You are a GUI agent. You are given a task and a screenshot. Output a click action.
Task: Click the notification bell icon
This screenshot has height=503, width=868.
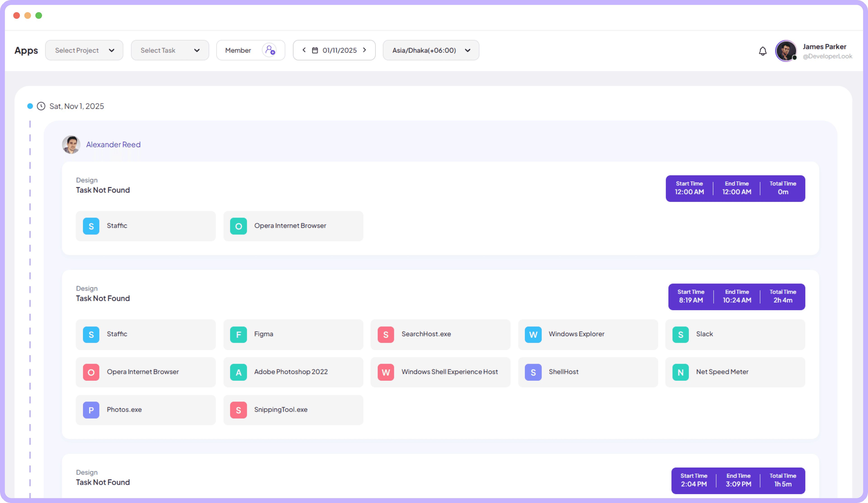click(763, 51)
